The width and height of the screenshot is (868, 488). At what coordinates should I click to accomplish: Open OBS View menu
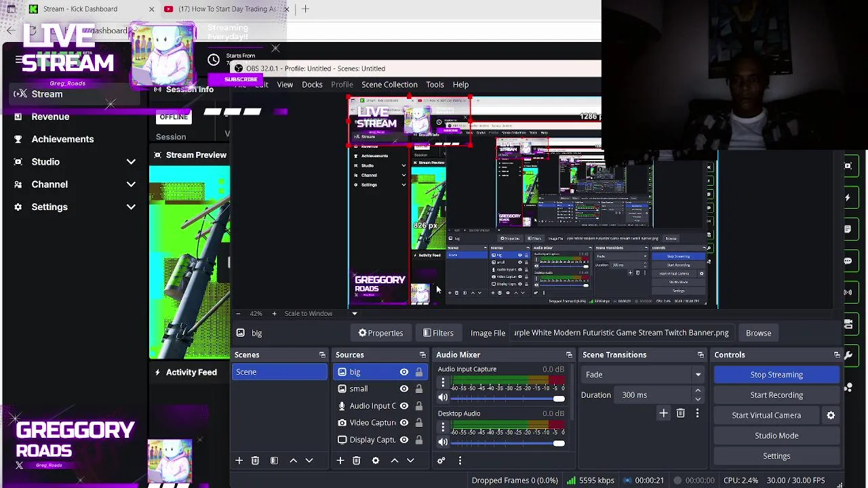pyautogui.click(x=285, y=85)
